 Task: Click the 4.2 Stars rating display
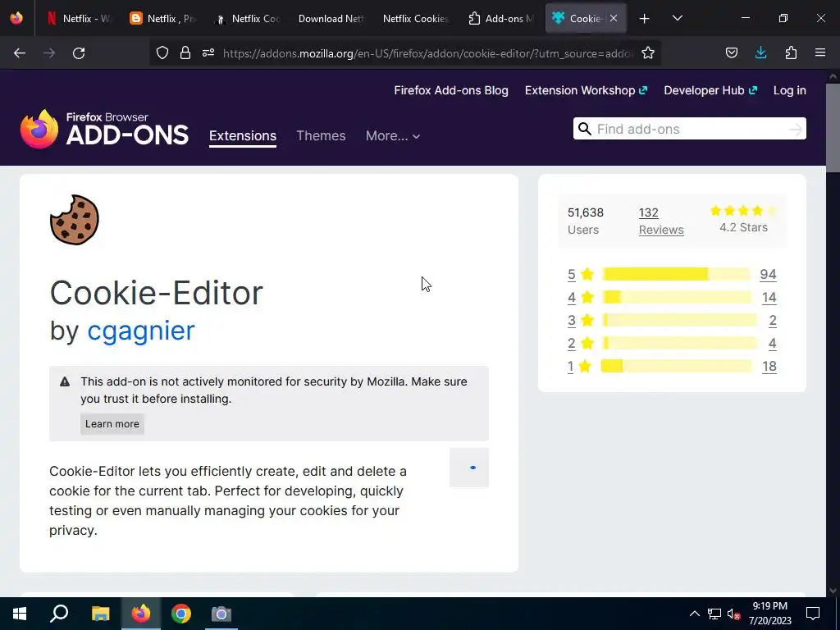point(743,220)
